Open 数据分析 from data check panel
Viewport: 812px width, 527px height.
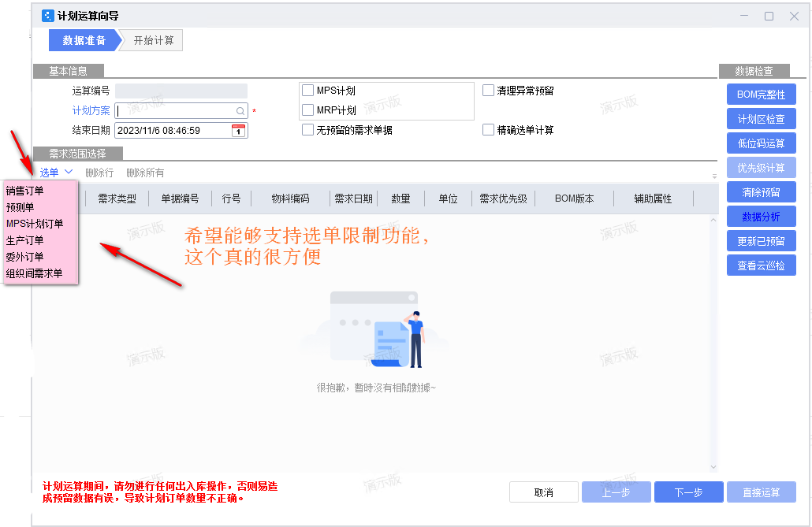pos(761,217)
